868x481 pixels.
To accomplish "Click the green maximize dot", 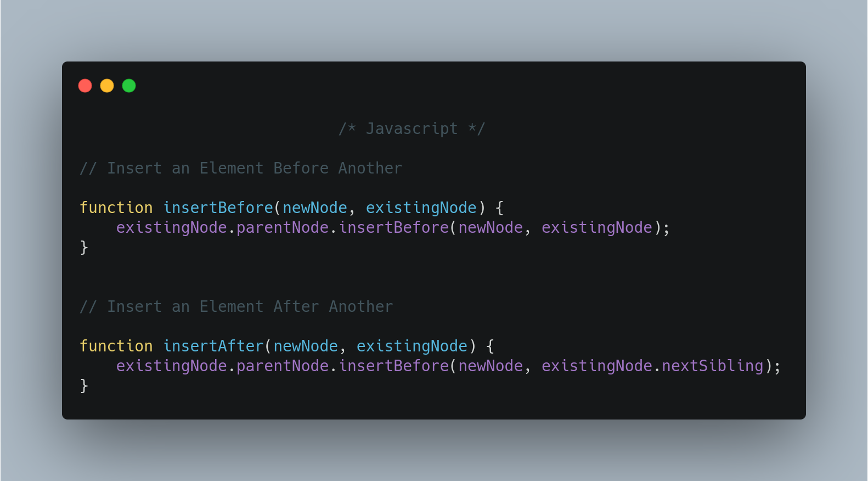I will click(129, 86).
